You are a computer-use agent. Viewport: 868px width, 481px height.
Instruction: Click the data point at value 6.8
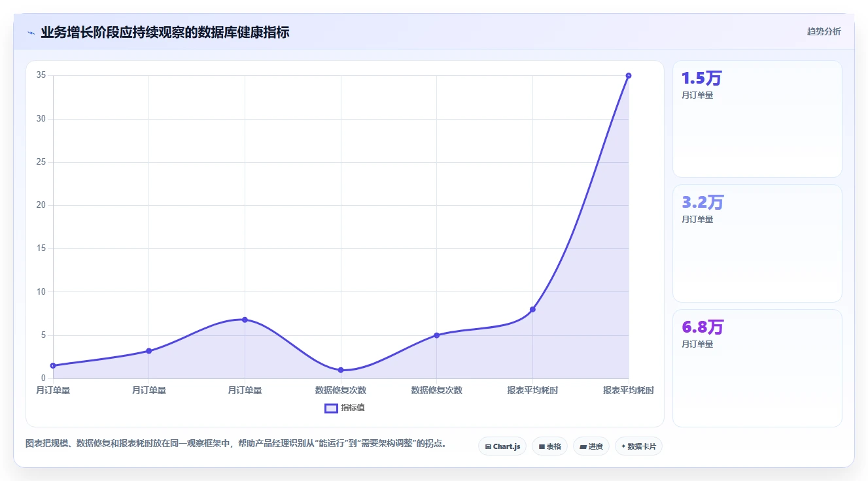[245, 320]
